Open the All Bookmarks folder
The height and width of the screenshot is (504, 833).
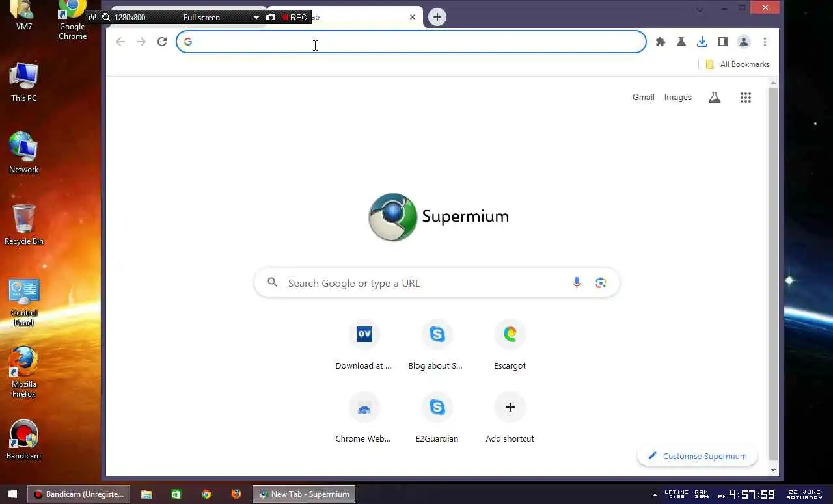click(737, 64)
